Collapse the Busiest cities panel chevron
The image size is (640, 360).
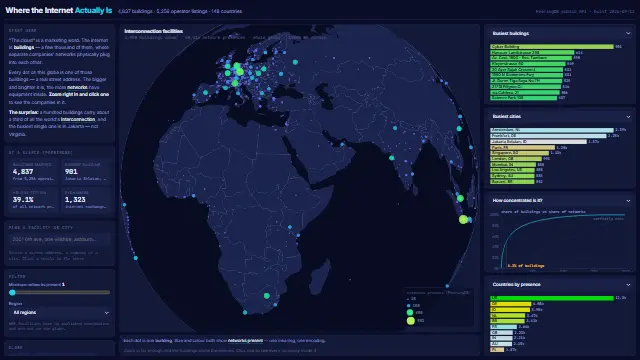click(x=628, y=117)
